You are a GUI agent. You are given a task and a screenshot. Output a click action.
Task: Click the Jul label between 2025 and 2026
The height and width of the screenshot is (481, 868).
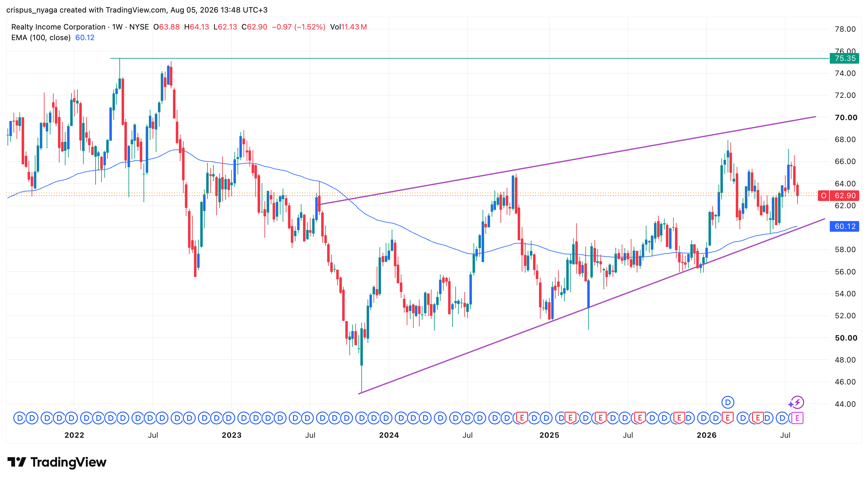(628, 435)
